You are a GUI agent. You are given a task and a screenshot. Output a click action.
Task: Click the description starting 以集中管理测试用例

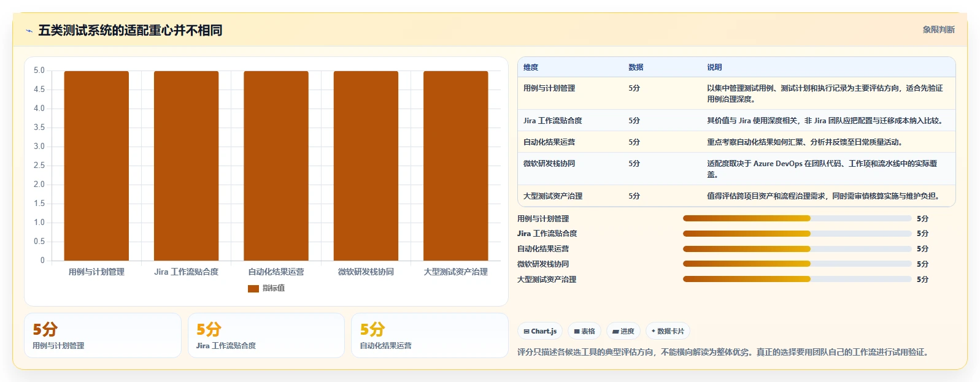825,94
